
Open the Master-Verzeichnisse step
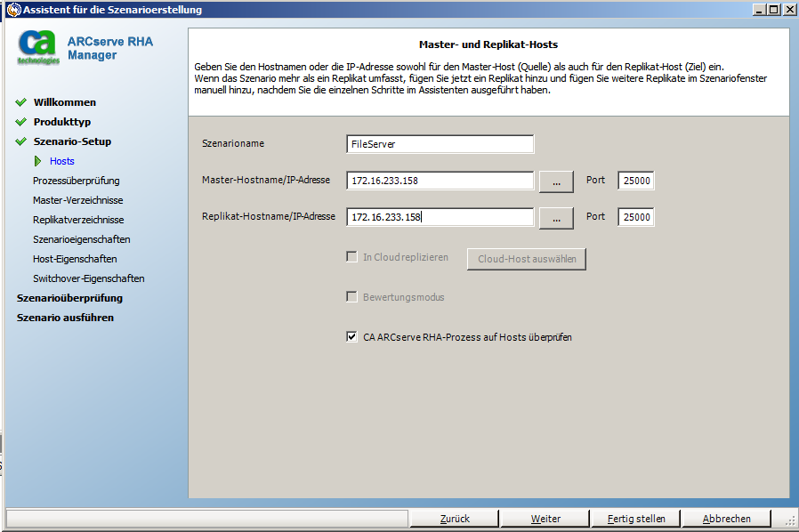pyautogui.click(x=78, y=200)
